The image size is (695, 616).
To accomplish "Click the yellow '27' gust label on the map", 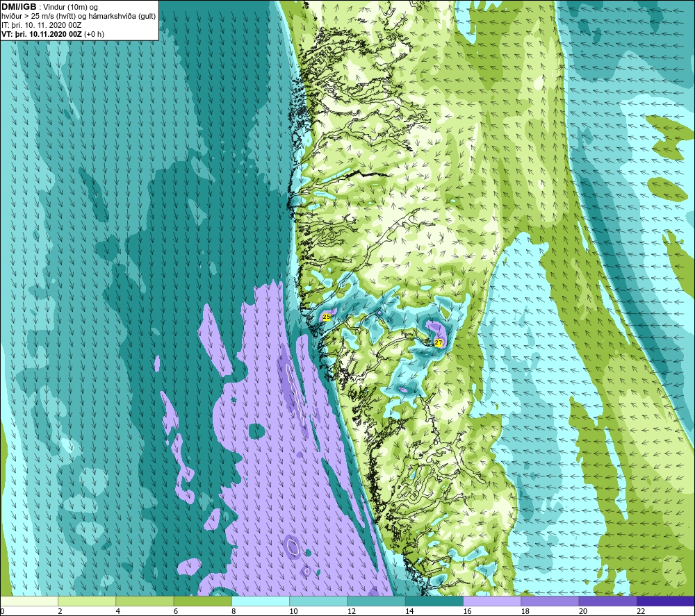I will [439, 342].
